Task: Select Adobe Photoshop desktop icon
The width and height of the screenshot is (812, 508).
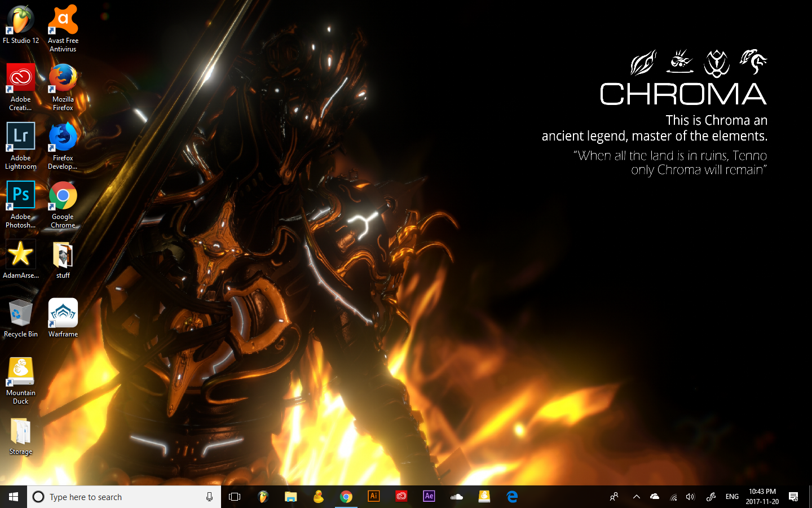Action: (x=21, y=204)
